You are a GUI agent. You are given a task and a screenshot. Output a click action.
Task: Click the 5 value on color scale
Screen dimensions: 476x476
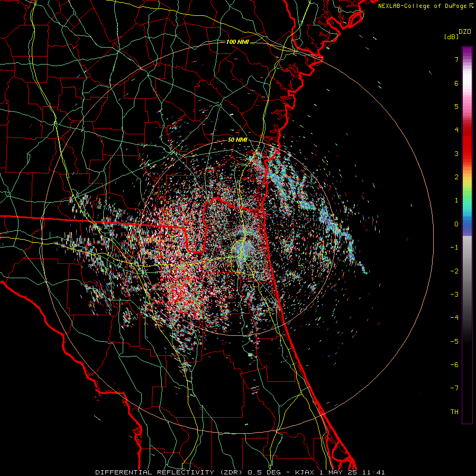(x=456, y=106)
